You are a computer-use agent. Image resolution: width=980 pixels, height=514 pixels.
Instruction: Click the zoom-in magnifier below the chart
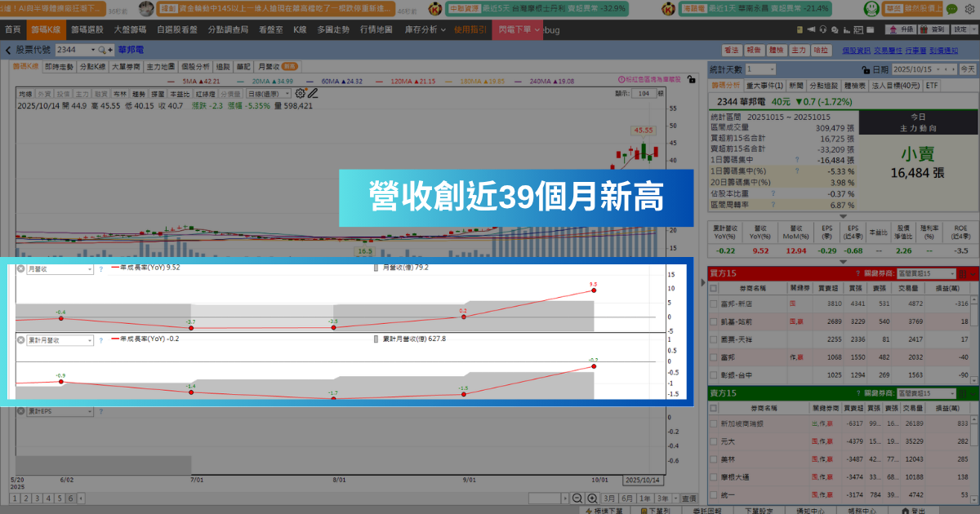pyautogui.click(x=592, y=498)
